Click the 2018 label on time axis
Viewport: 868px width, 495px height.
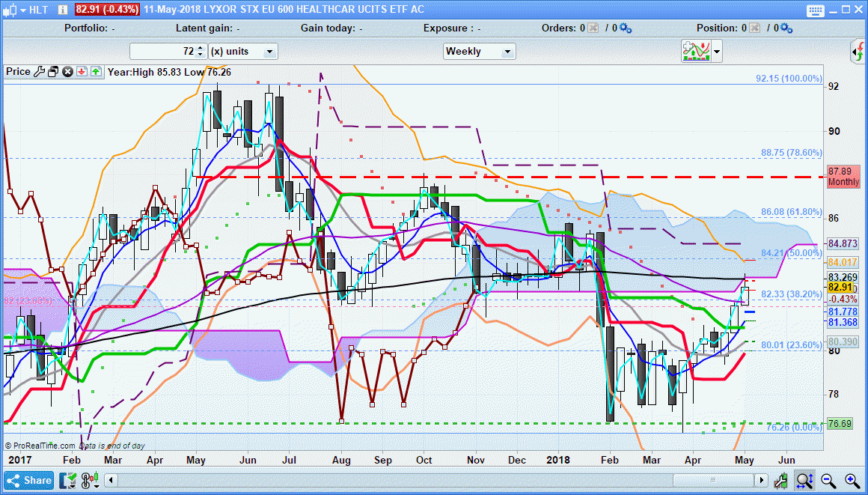[x=557, y=460]
